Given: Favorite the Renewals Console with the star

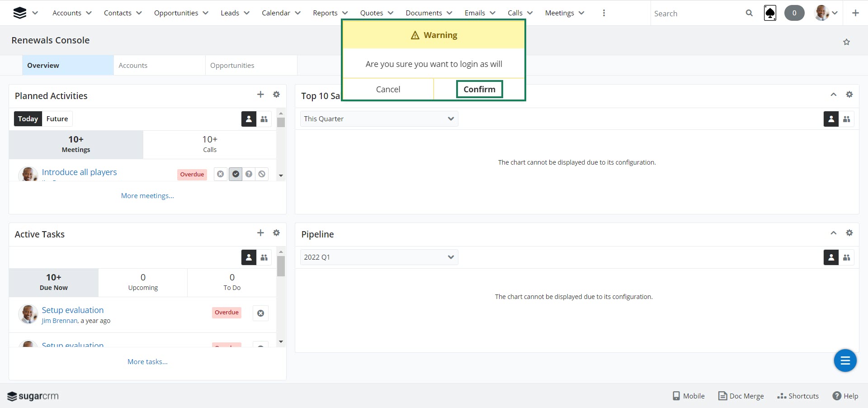Looking at the screenshot, I should pos(846,42).
